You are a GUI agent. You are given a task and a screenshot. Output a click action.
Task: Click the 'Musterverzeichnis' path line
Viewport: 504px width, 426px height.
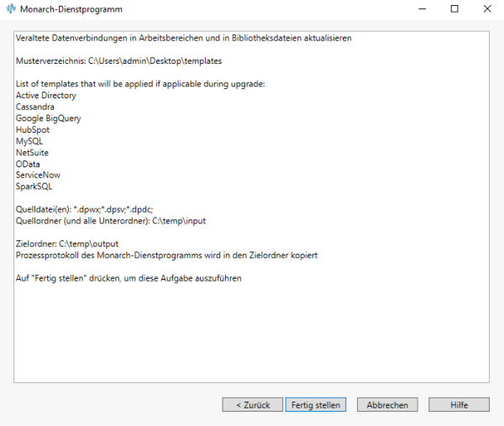(118, 61)
